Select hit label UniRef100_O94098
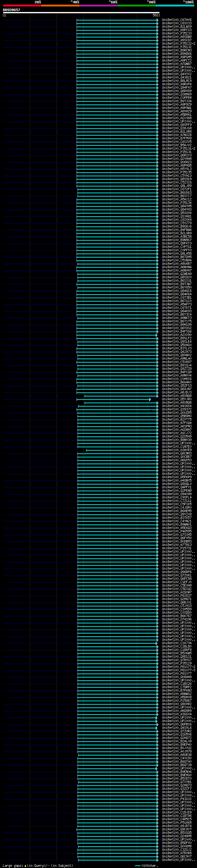This screenshot has width=197, height=868. pyautogui.click(x=177, y=494)
